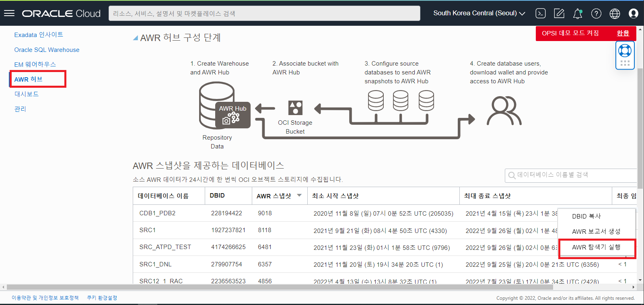
Task: Click the edit/feedback pencil icon
Action: click(559, 13)
